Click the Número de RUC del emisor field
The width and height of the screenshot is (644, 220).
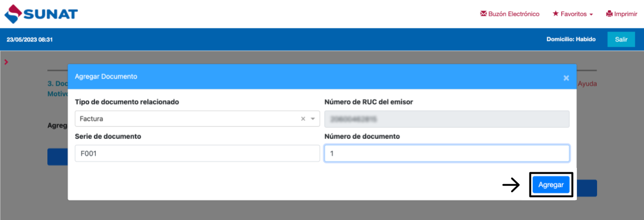[x=446, y=119]
